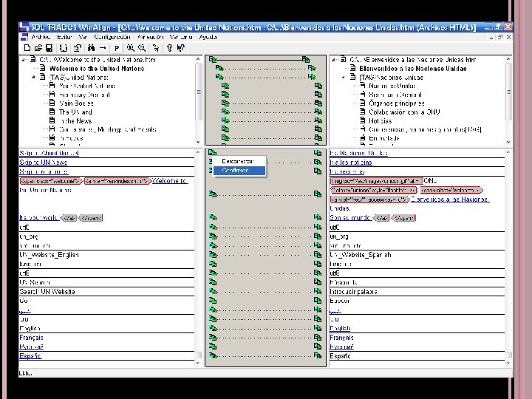The height and width of the screenshot is (399, 532).
Task: Click the right alignment icon of the target 'Español' row
Action: tap(318, 355)
